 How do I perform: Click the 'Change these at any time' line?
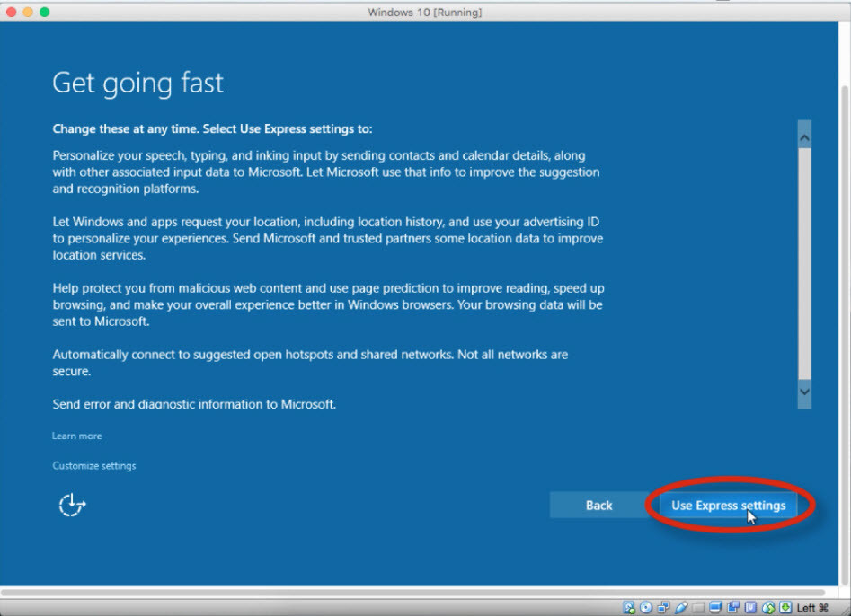click(212, 129)
